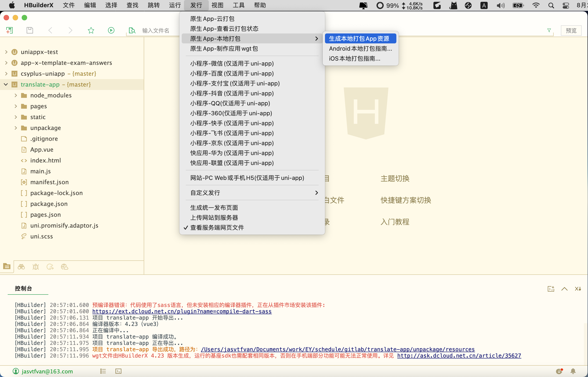This screenshot has width=588, height=377.
Task: Click the Wi-Fi menu bar icon
Action: [536, 5]
